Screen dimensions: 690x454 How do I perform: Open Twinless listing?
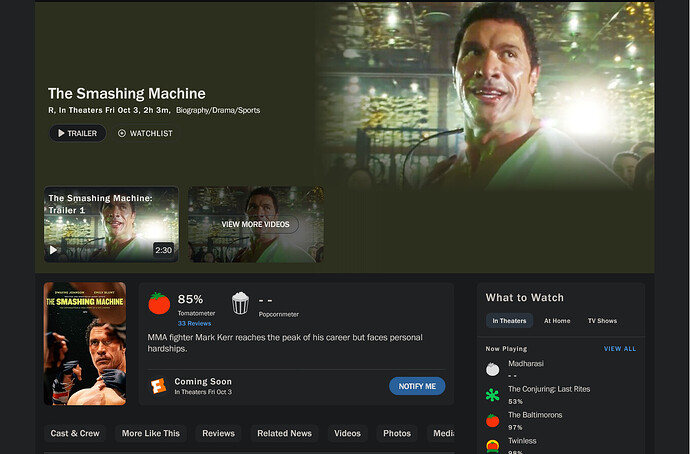[522, 441]
